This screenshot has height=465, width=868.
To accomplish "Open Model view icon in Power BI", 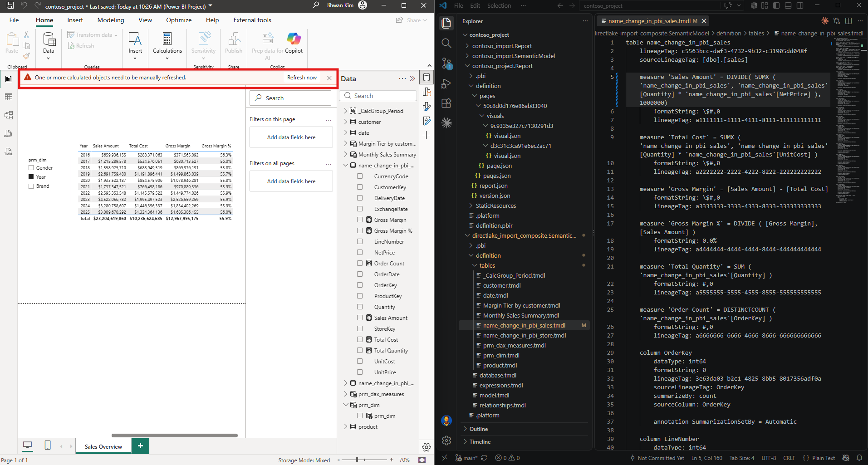I will 8,115.
